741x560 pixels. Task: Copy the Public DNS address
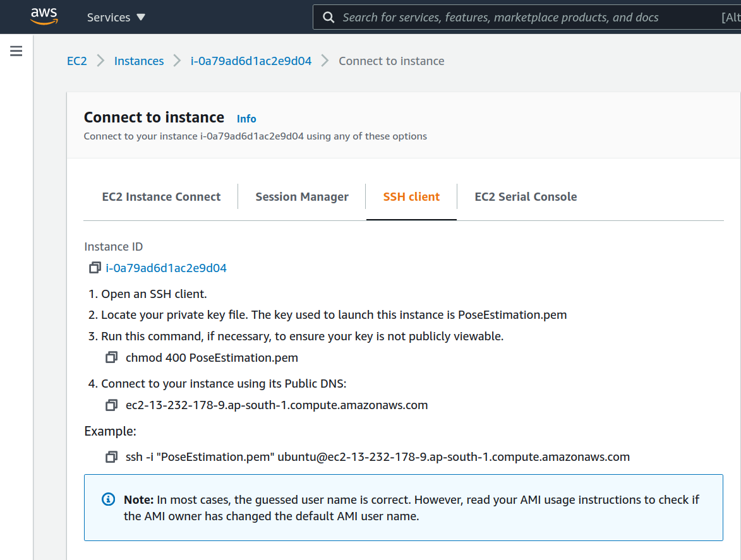111,405
